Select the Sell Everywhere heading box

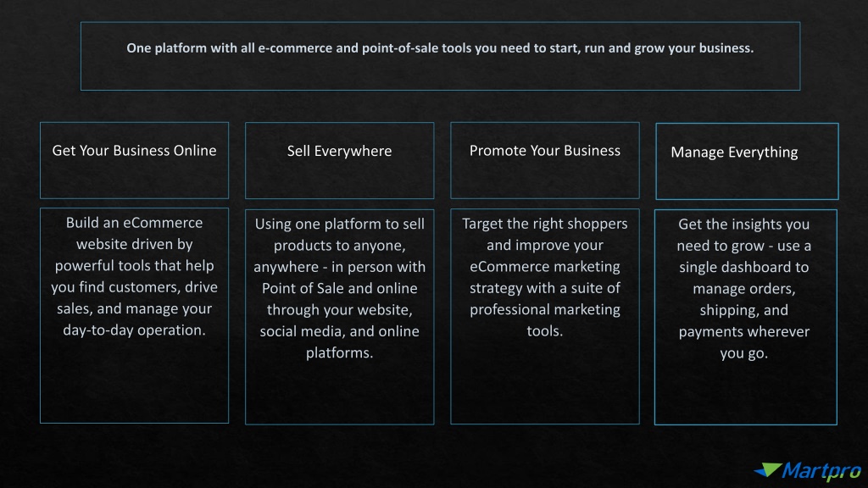[339, 160]
